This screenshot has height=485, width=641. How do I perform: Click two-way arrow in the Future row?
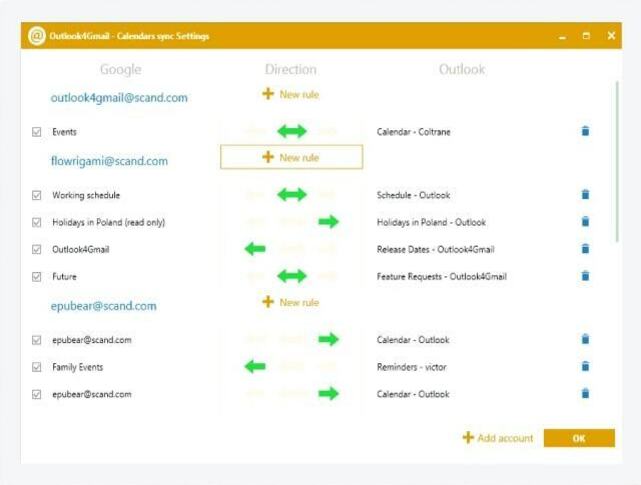292,276
